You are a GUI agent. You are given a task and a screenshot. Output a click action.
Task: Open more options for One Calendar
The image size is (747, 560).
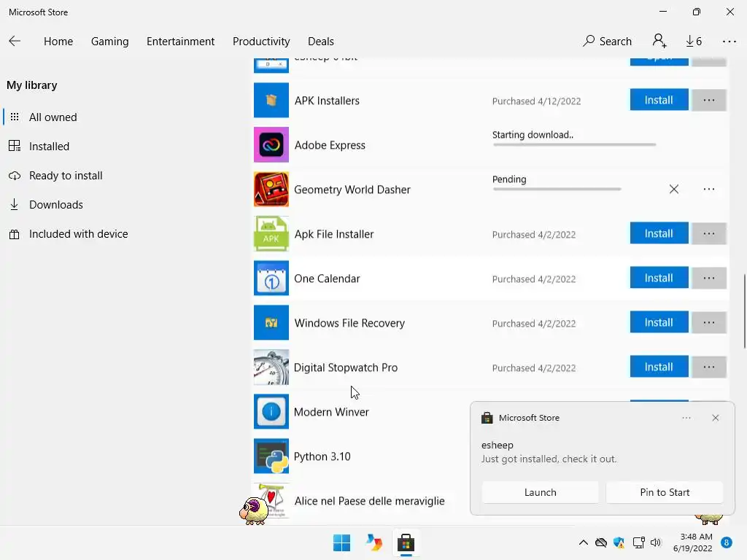(x=709, y=278)
